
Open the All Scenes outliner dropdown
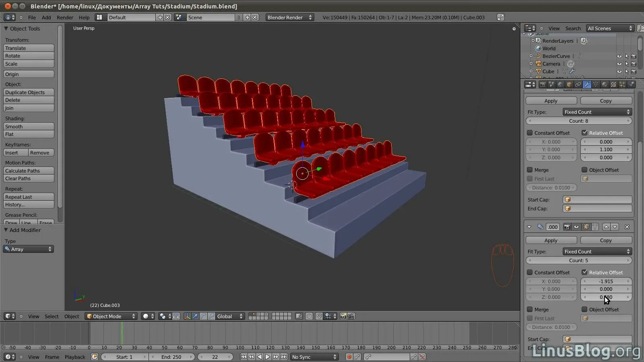[x=610, y=28]
